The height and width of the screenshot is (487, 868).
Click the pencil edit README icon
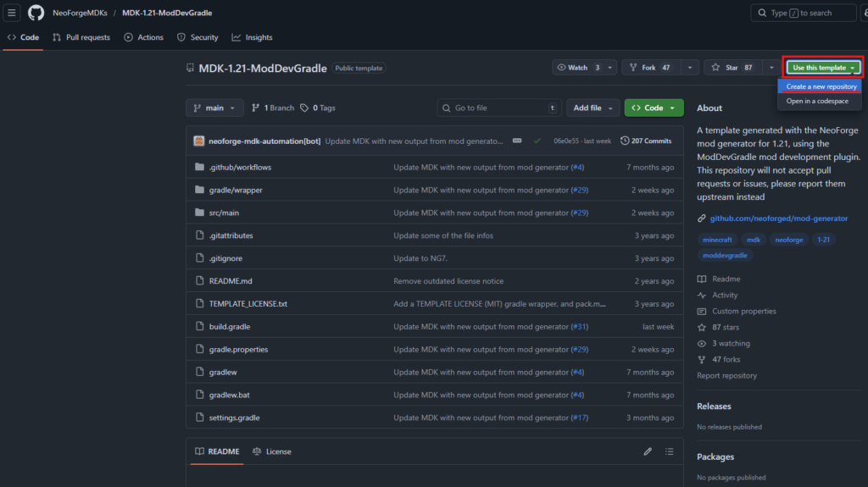pos(648,451)
